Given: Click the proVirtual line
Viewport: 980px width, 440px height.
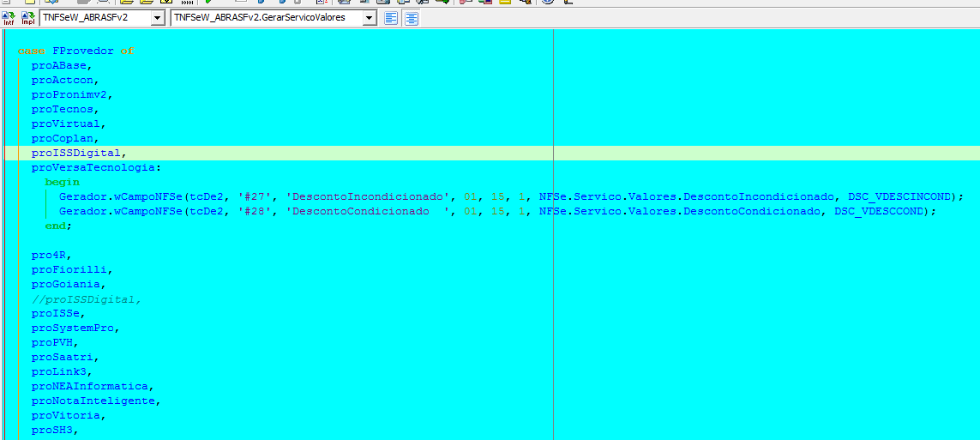Looking at the screenshot, I should coord(69,124).
